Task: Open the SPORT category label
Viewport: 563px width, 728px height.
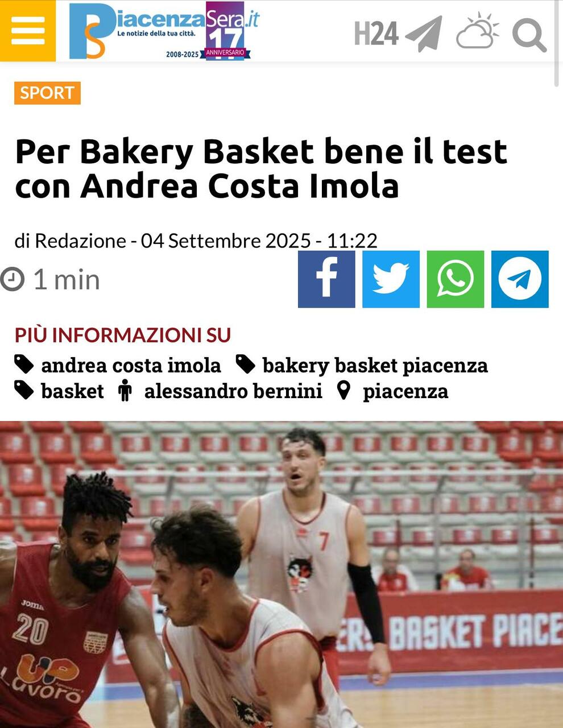Action: [48, 93]
